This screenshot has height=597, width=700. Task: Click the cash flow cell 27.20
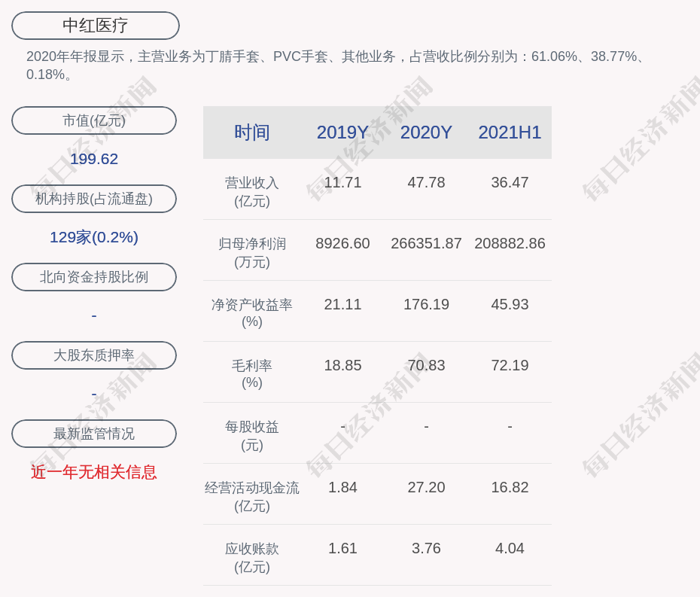[426, 488]
